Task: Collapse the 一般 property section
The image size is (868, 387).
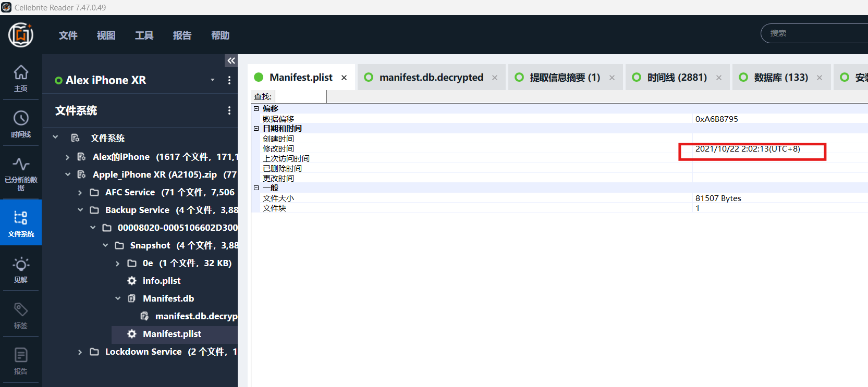Action: click(x=256, y=188)
